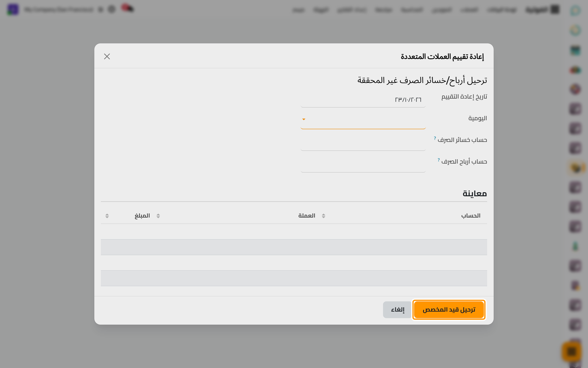Viewport: 588px width, 368px height.
Task: Show help tooltip for حساب أرباح الصرف
Action: 439,160
